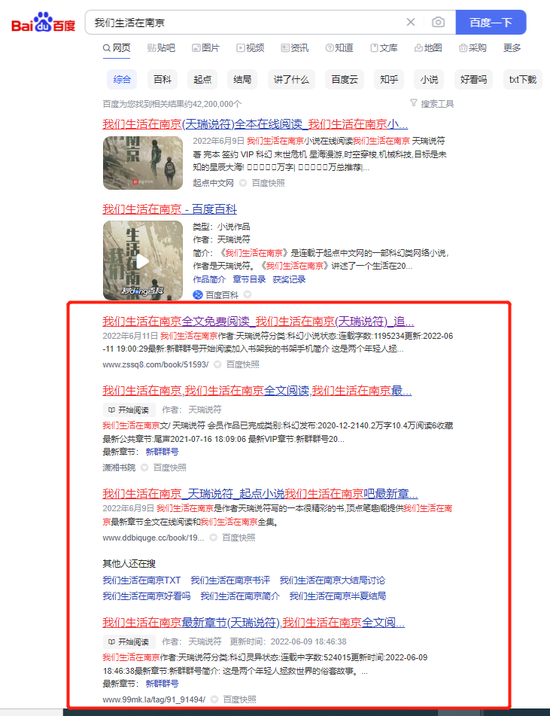
Task: Search related 我们生活在南京简介
Action: point(240,596)
